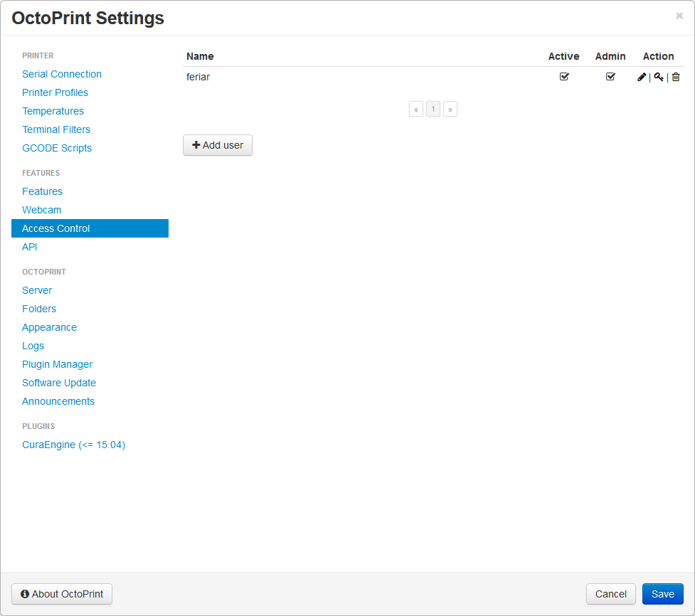Open Webcam settings
This screenshot has width=695, height=616.
[42, 210]
